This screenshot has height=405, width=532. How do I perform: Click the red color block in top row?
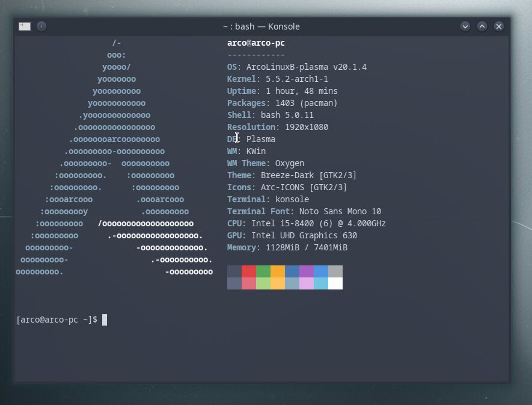[x=249, y=271]
